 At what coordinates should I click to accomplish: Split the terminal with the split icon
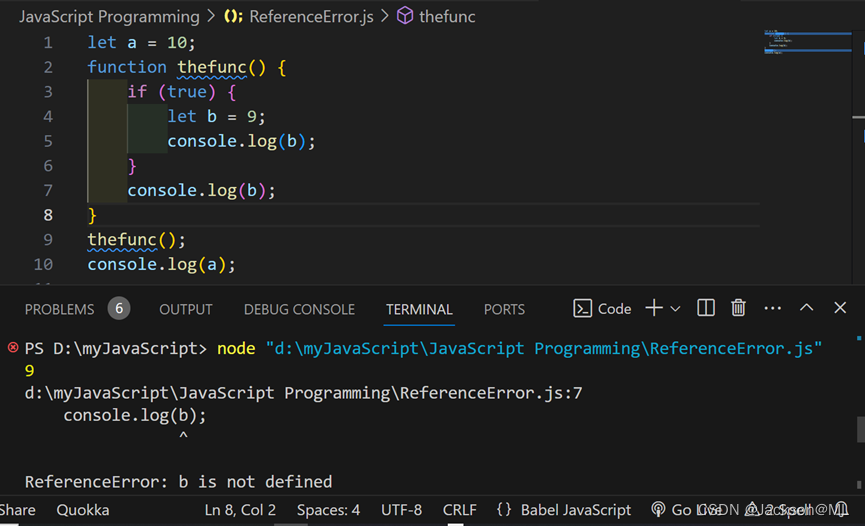click(706, 308)
